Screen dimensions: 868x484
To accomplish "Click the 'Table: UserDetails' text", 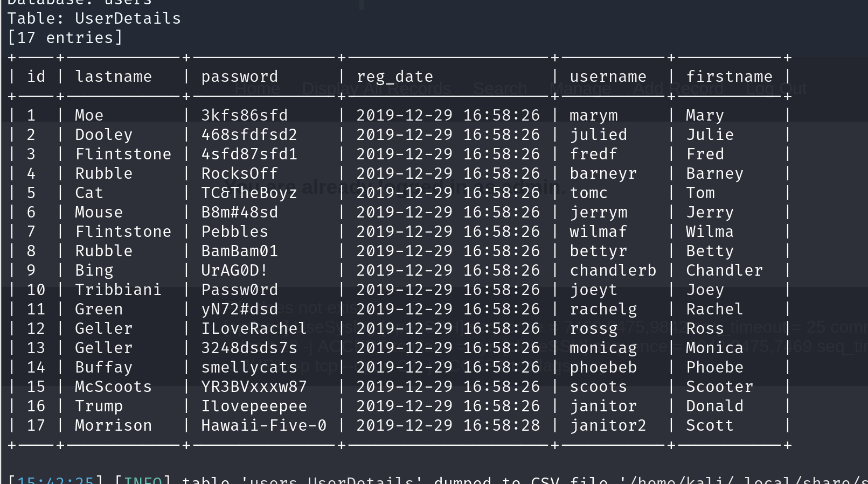I will pyautogui.click(x=94, y=18).
